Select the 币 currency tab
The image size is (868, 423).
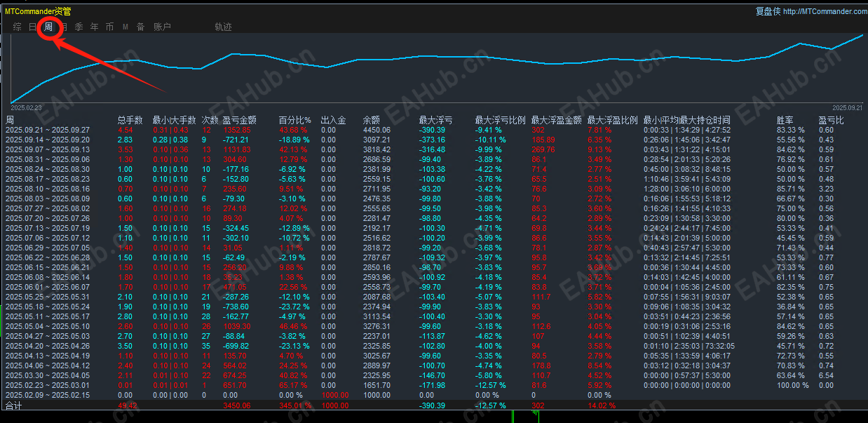coord(109,27)
